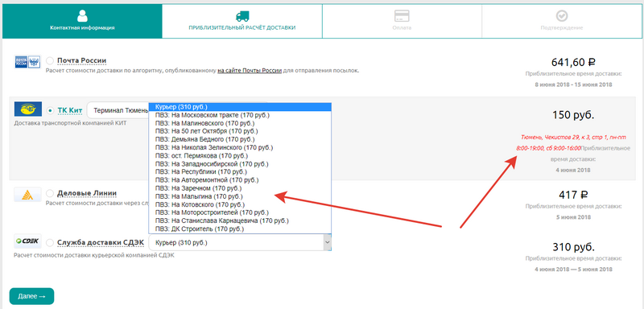Choose ПВЗ: На Заречном option
The height and width of the screenshot is (309, 644).
pos(240,188)
